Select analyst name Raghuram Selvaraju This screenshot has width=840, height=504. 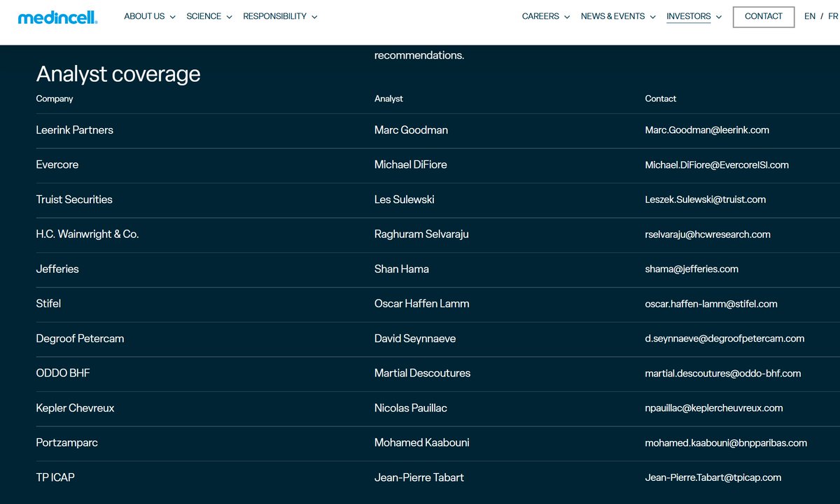point(421,234)
